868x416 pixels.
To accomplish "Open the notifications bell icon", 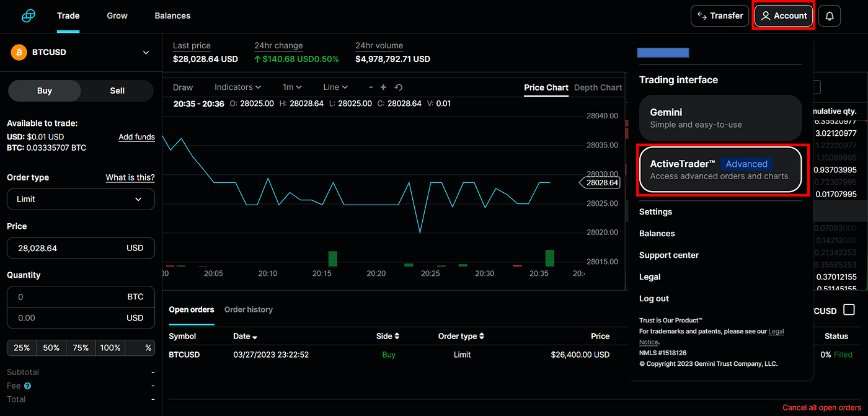I will [x=830, y=16].
